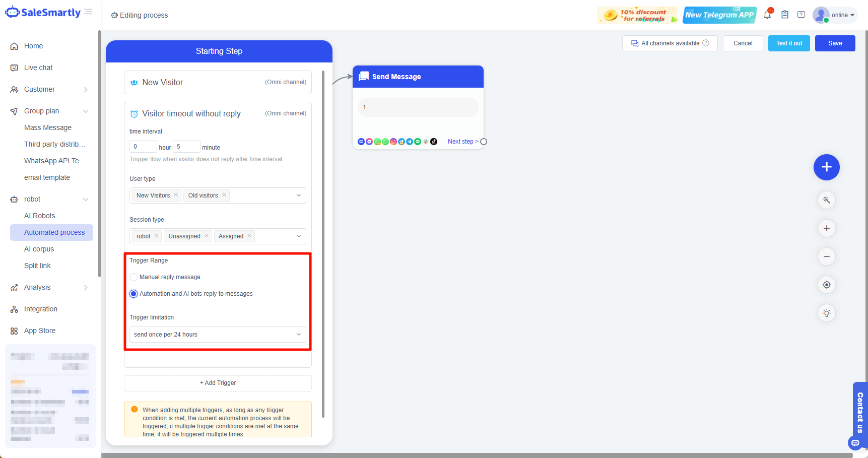This screenshot has width=868, height=458.
Task: Click the Test it out button
Action: pyautogui.click(x=789, y=43)
